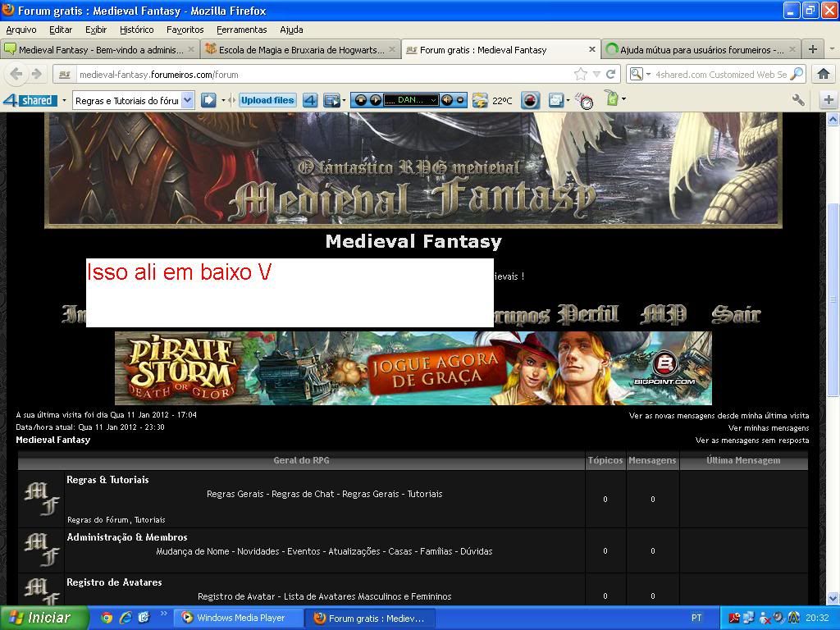Stop the toolbar radio player

(361, 100)
